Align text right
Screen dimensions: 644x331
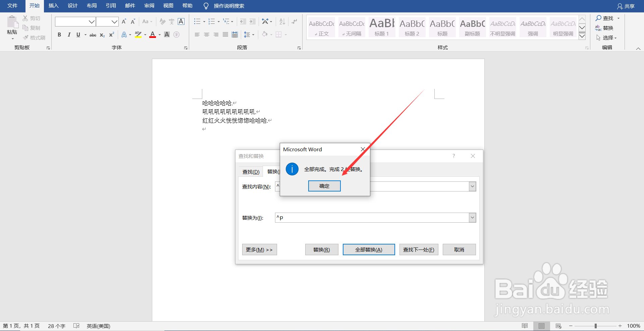[216, 35]
